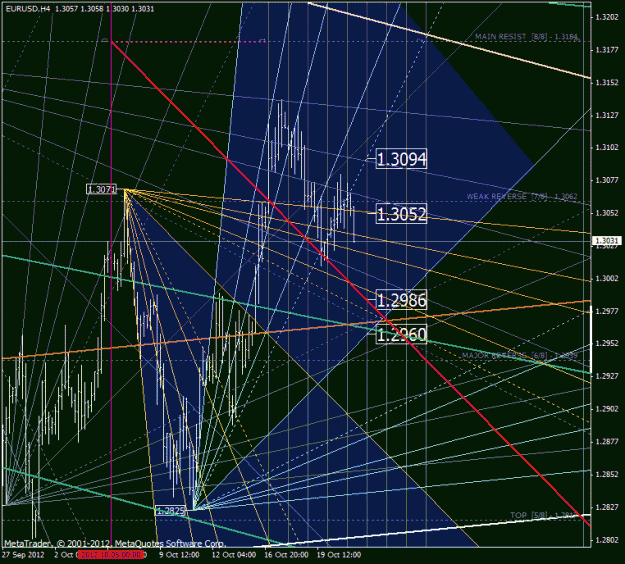
Task: Click 1.3177 on the price scale
Action: [x=607, y=50]
